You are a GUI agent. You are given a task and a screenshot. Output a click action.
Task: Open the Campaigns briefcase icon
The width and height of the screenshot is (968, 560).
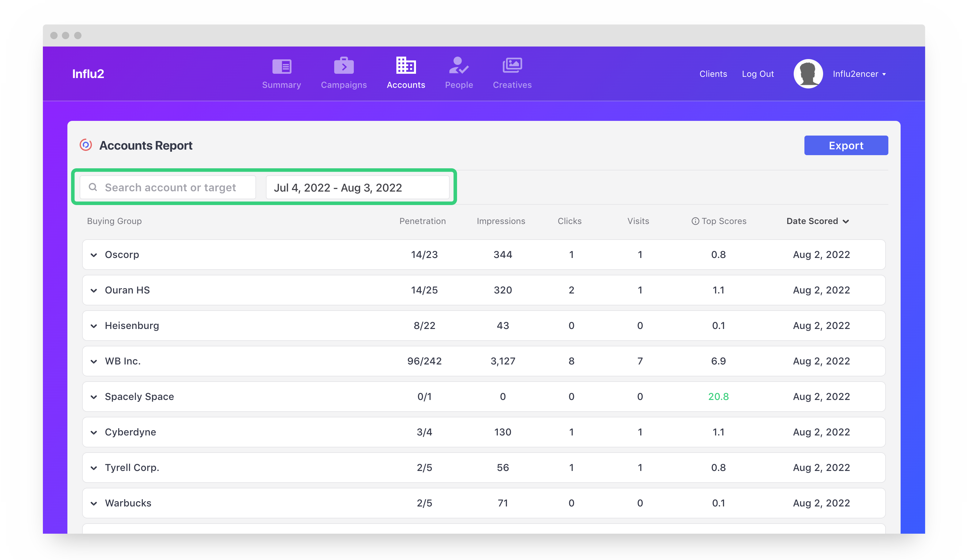click(343, 66)
